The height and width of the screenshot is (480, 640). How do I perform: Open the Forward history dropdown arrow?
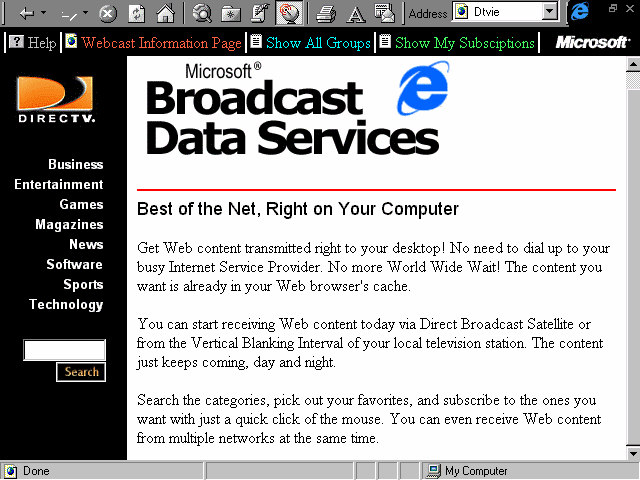click(x=85, y=13)
